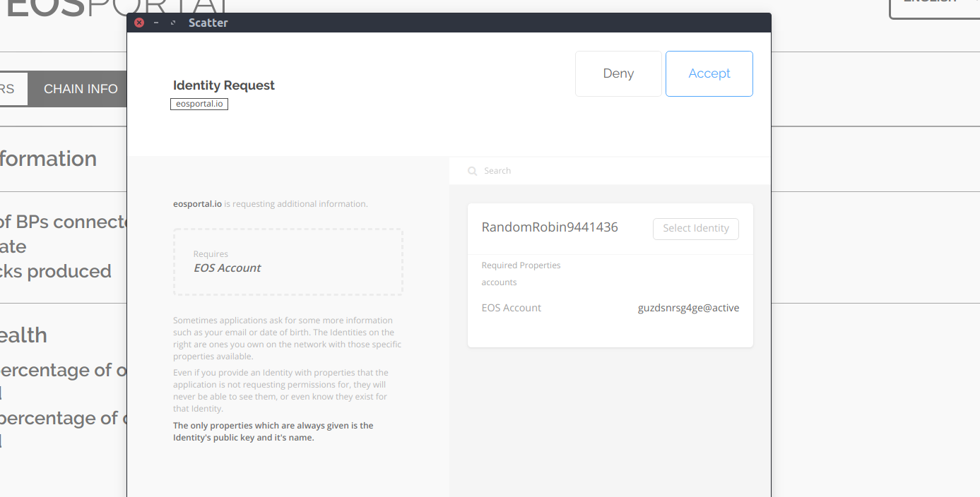Image resolution: width=980 pixels, height=497 pixels.
Task: Click the bold note about public key and name
Action: click(273, 431)
